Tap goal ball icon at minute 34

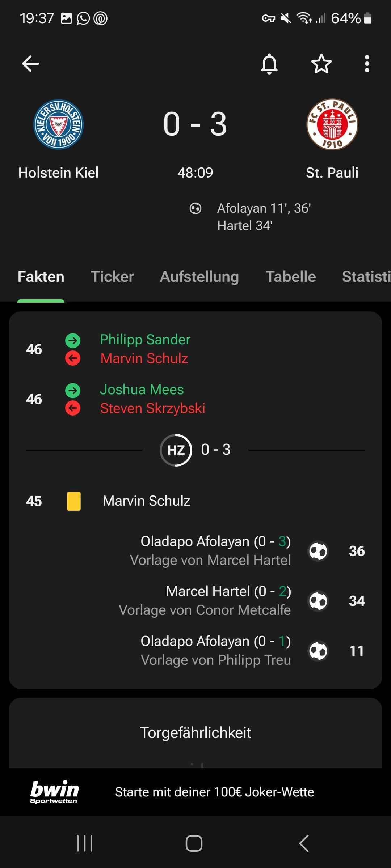click(318, 601)
